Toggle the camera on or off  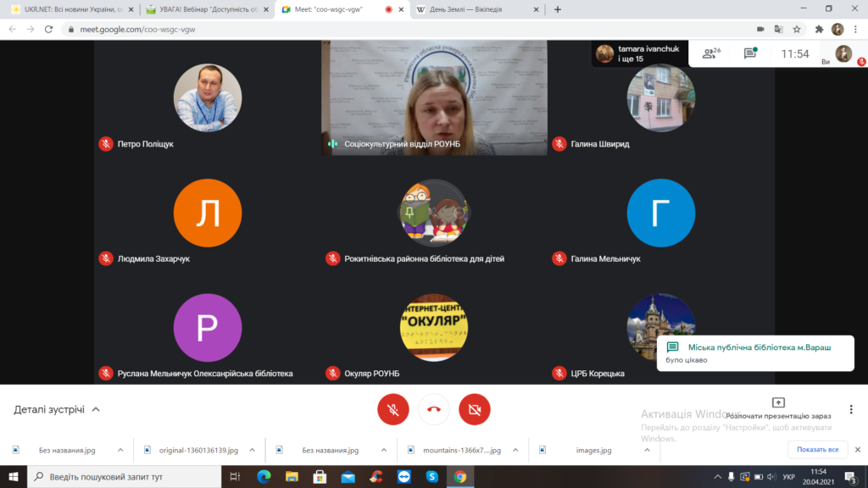pos(475,409)
